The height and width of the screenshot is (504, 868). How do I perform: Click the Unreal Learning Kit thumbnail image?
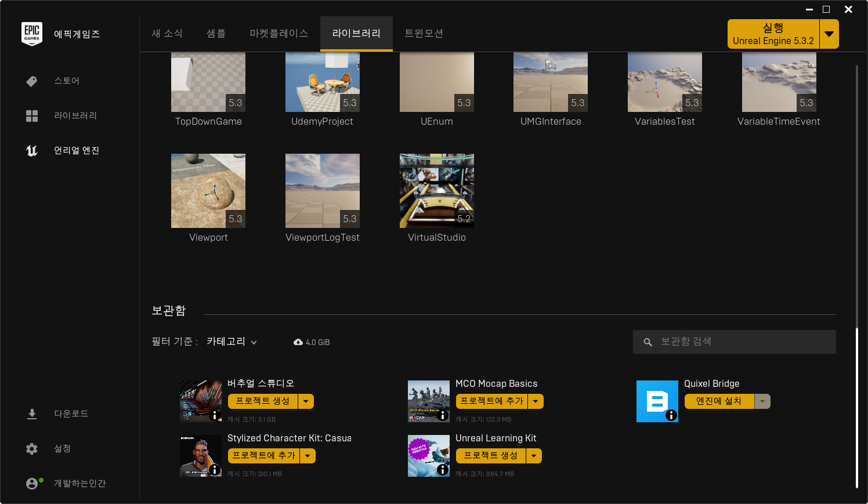429,456
